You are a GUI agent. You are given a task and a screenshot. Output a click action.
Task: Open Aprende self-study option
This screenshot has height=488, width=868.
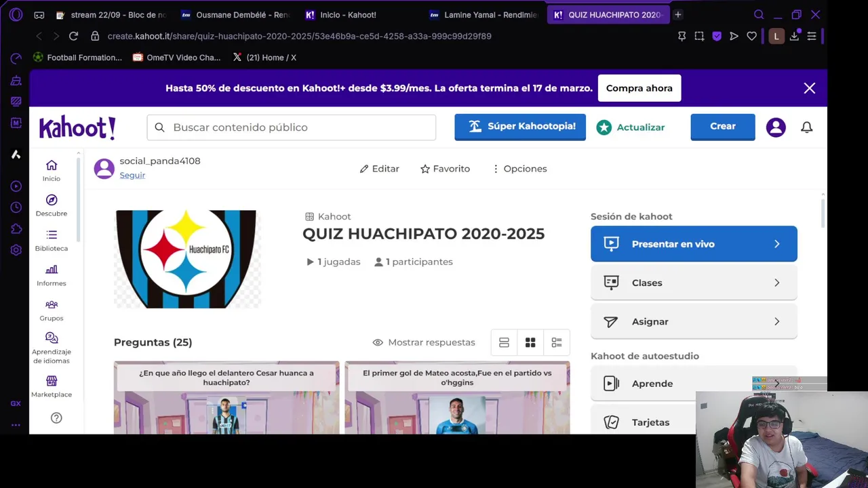point(694,384)
